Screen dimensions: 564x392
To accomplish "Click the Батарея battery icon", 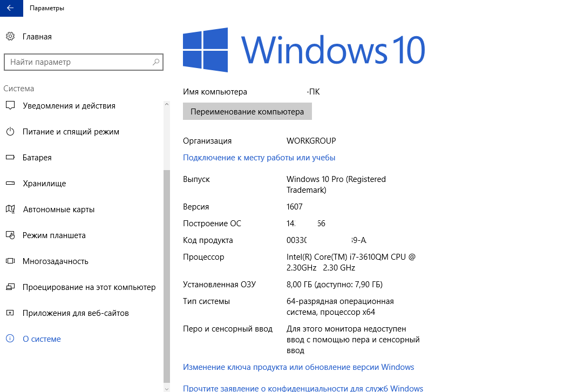I will coord(10,158).
